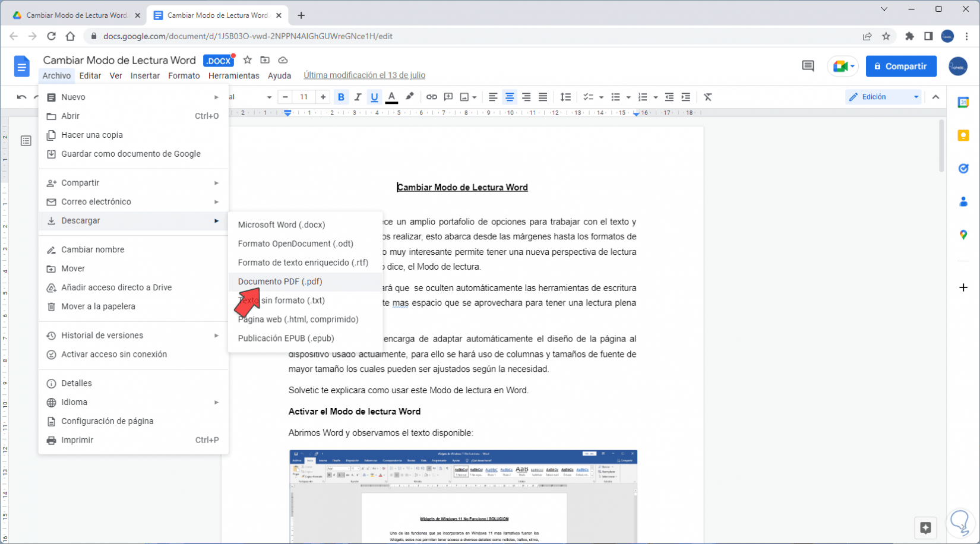The width and height of the screenshot is (980, 544).
Task: Insert a link with the link icon
Action: click(x=432, y=97)
